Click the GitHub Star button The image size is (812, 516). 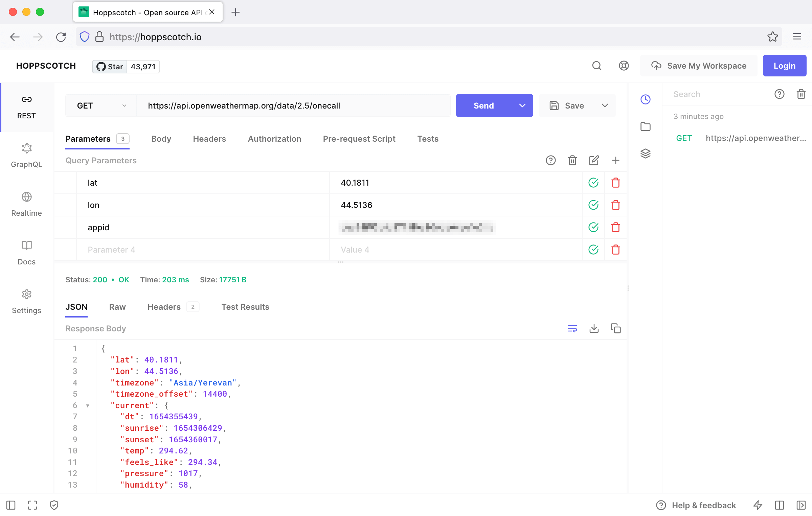(x=110, y=66)
